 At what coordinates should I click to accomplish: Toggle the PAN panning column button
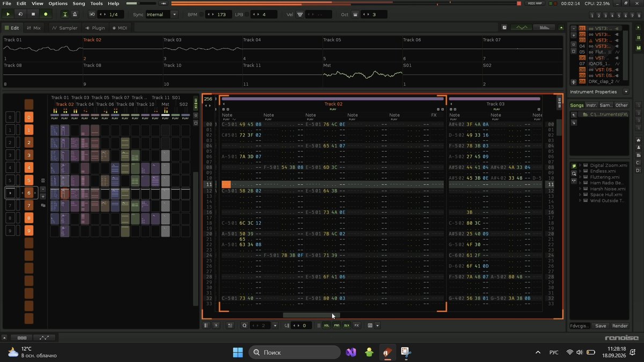coord(336,326)
